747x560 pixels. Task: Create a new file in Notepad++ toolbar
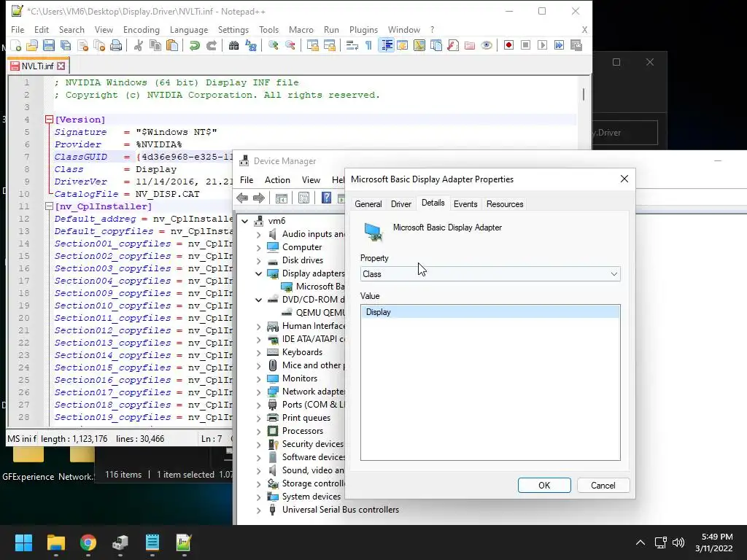coord(16,45)
